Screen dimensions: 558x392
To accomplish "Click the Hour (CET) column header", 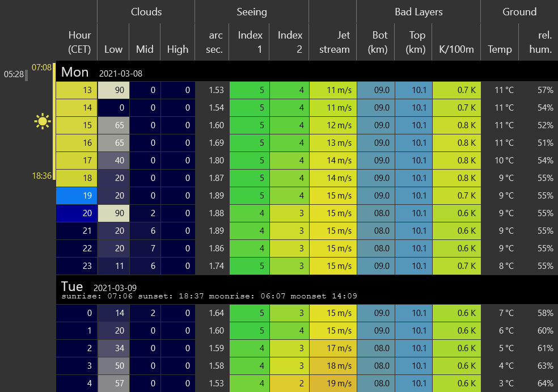I will (79, 42).
